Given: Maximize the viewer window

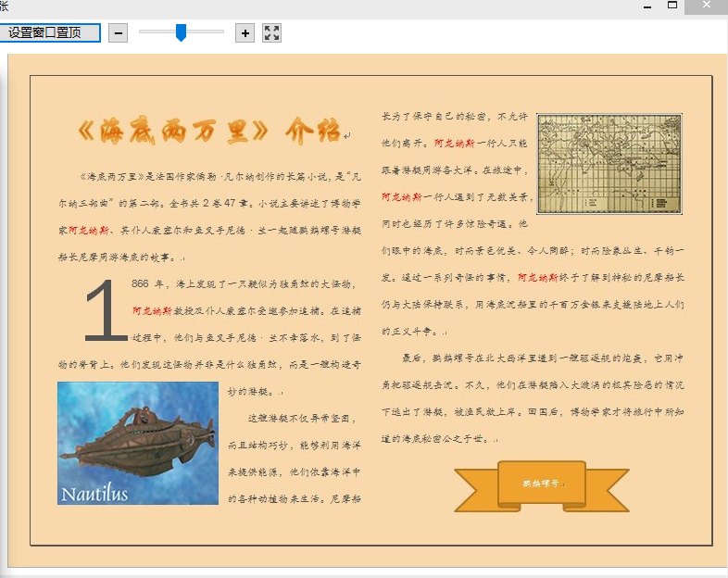Looking at the screenshot, I should point(672,6).
